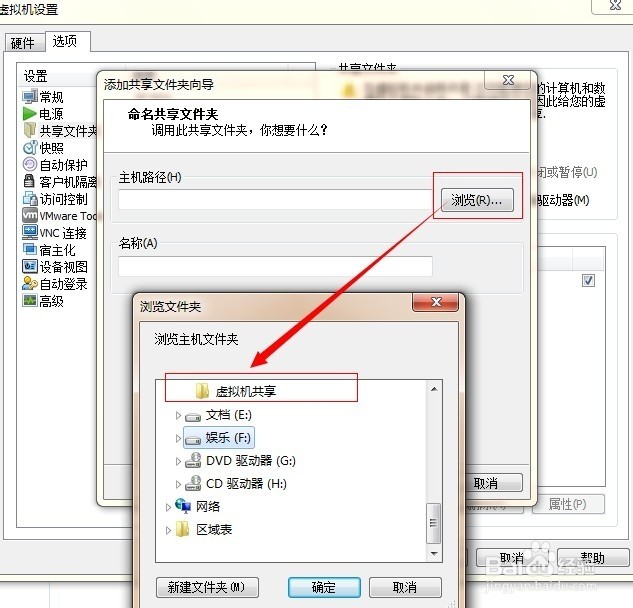
Task: Click the DVD 驱动器 (G:) disc icon
Action: [193, 460]
